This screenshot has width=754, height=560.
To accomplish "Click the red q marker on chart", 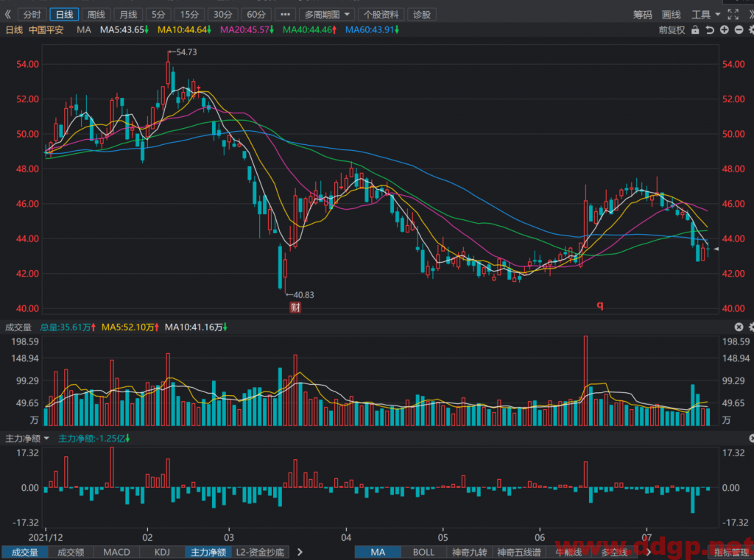I will [599, 305].
